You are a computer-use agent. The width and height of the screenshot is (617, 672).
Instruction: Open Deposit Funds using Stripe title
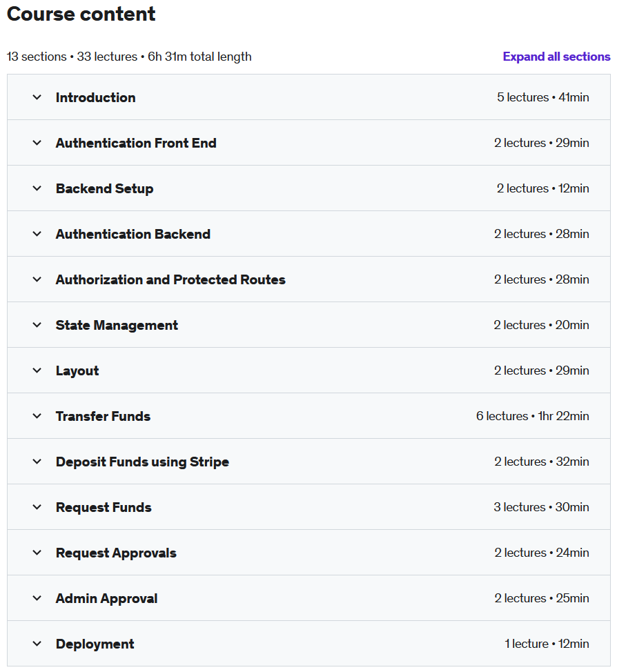tap(142, 462)
